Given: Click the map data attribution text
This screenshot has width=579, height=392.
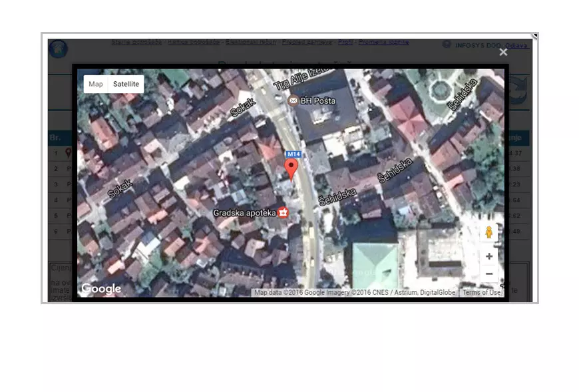Looking at the screenshot, I should [355, 293].
